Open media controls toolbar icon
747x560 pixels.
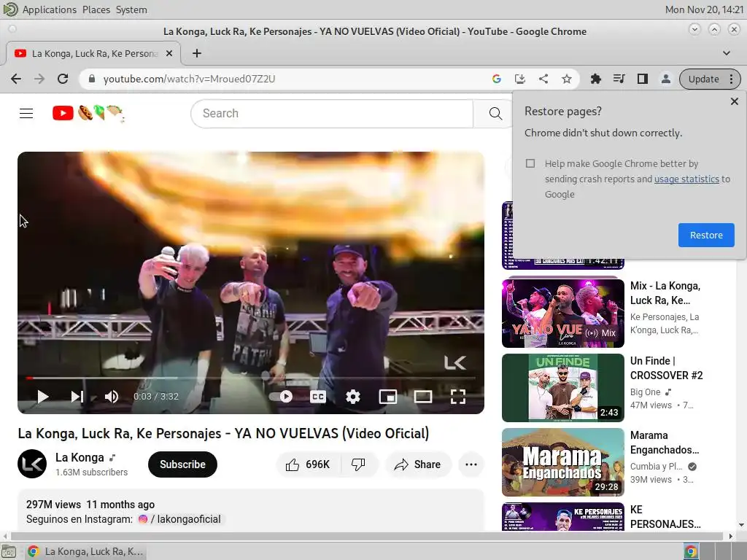[619, 79]
